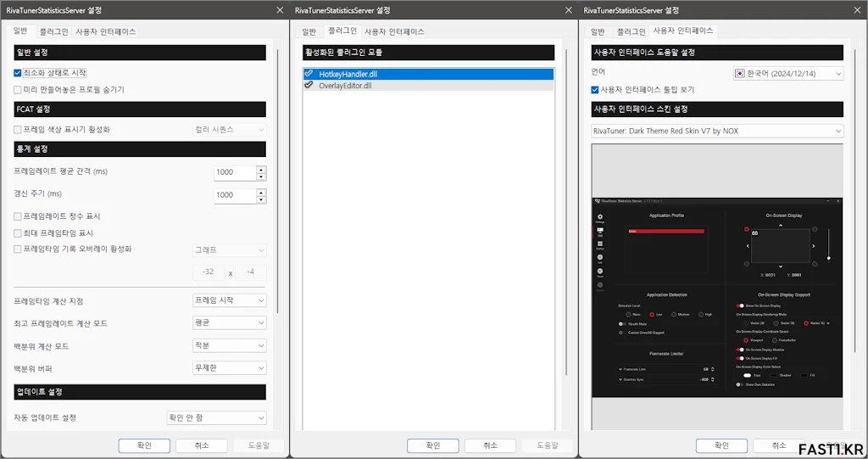Decrease 프레임레이트 평균 간격 with down arrow
The width and height of the screenshot is (868, 459).
[261, 176]
